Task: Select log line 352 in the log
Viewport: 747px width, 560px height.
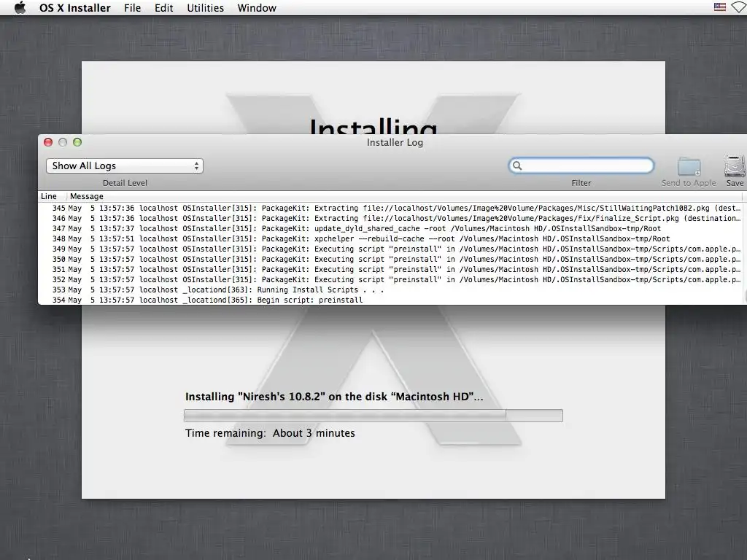Action: [391, 279]
